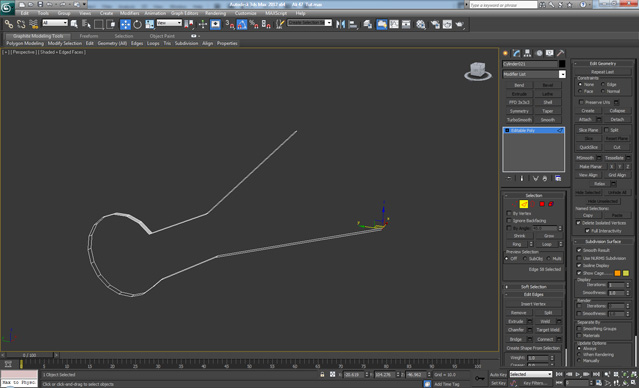Toggle the Percent Snap icon
The image size is (639, 388).
pos(253,24)
